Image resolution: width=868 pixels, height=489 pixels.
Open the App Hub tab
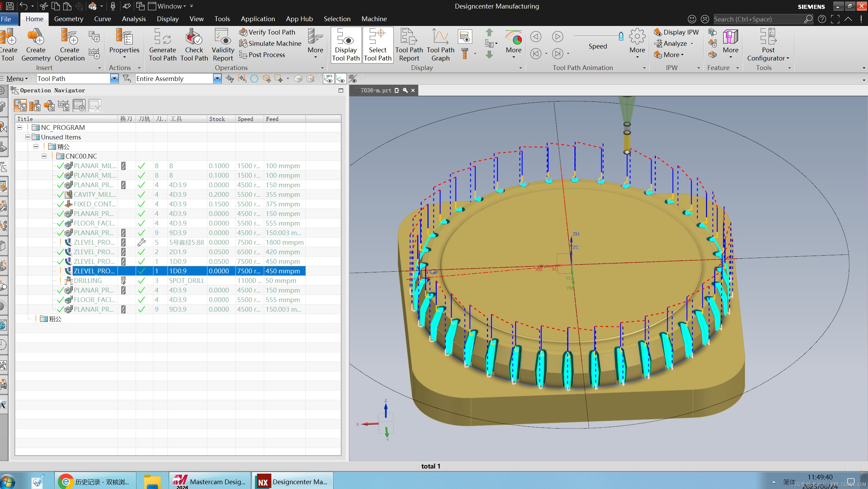point(299,19)
